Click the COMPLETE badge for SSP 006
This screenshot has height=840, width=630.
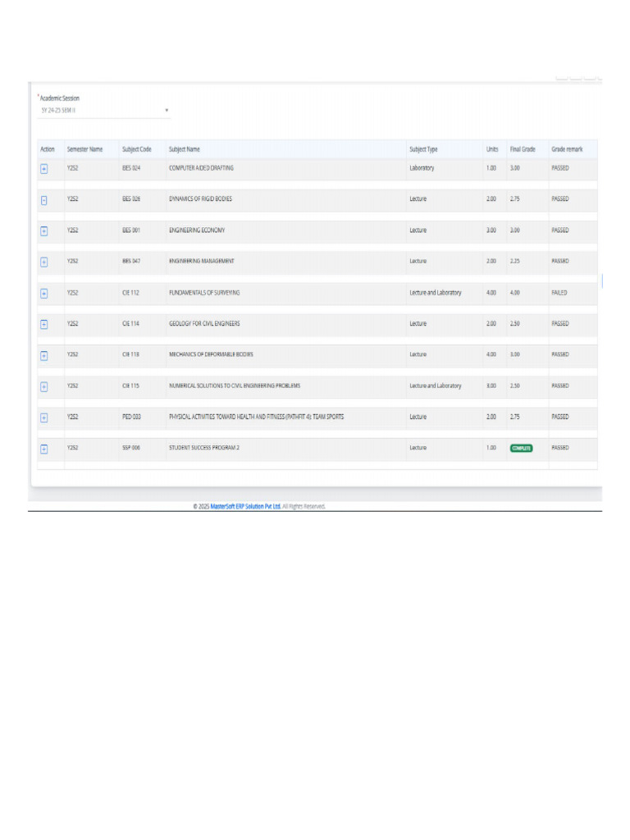click(x=521, y=448)
